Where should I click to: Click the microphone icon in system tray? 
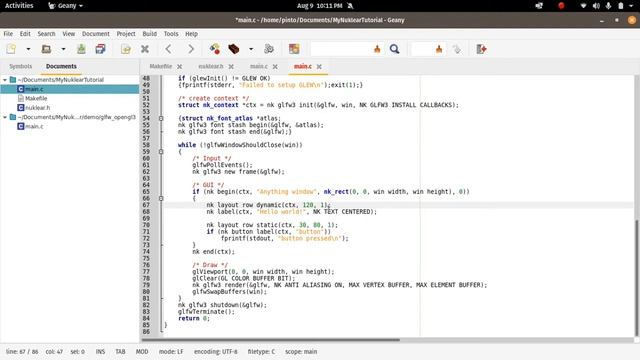tap(608, 6)
